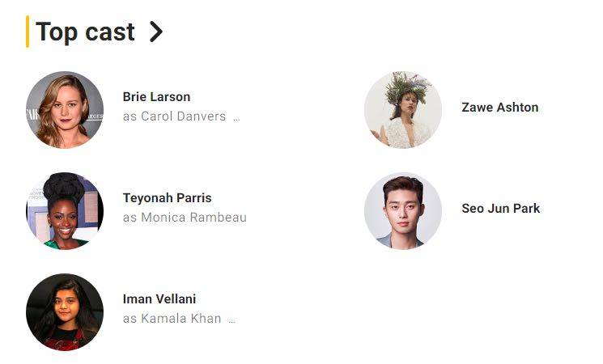The height and width of the screenshot is (364, 603).
Task: Open Brie Larson's circular profile photo
Action: tap(65, 110)
